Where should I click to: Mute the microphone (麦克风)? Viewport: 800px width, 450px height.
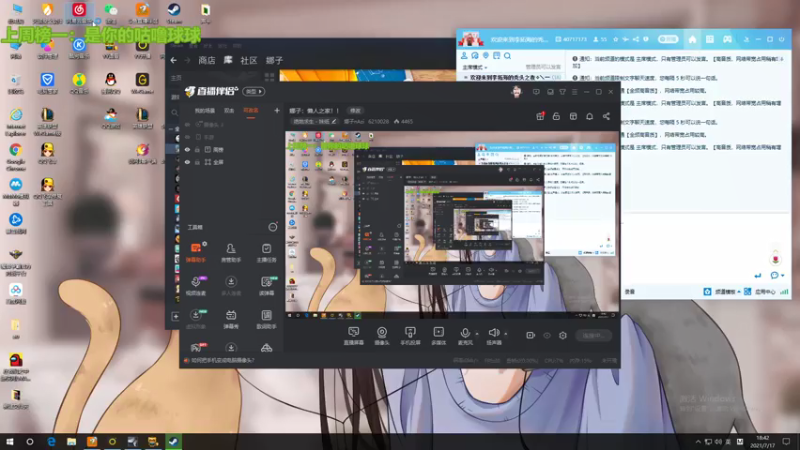465,336
